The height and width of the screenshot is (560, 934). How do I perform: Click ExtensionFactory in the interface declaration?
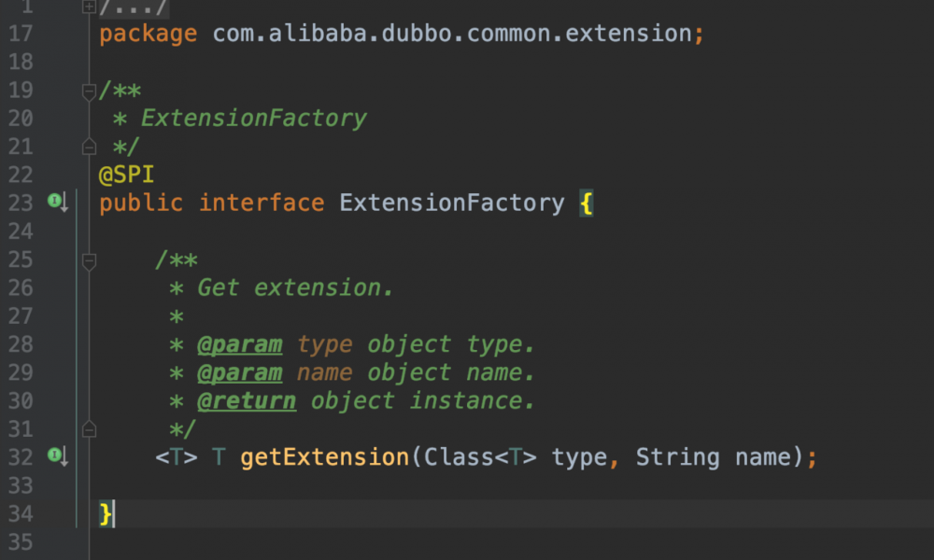pyautogui.click(x=452, y=203)
